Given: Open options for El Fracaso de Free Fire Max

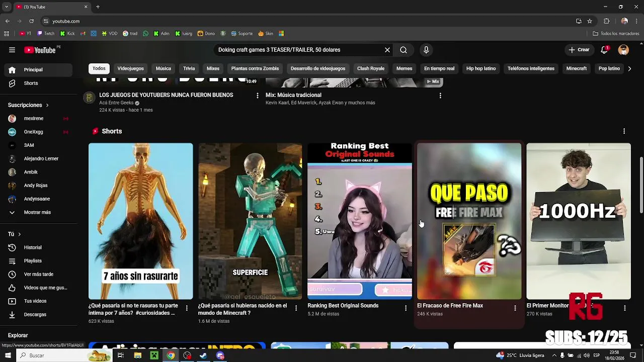Looking at the screenshot, I should [515, 308].
